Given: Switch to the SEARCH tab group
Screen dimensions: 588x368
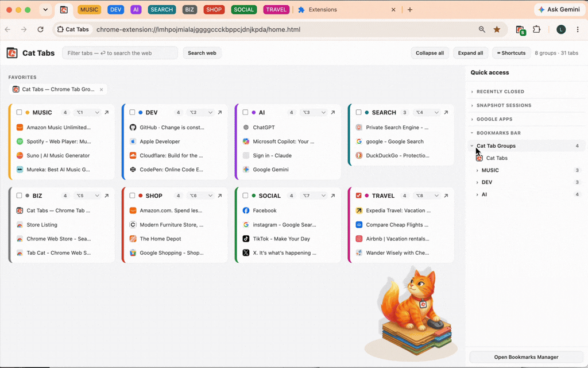Looking at the screenshot, I should [161, 10].
